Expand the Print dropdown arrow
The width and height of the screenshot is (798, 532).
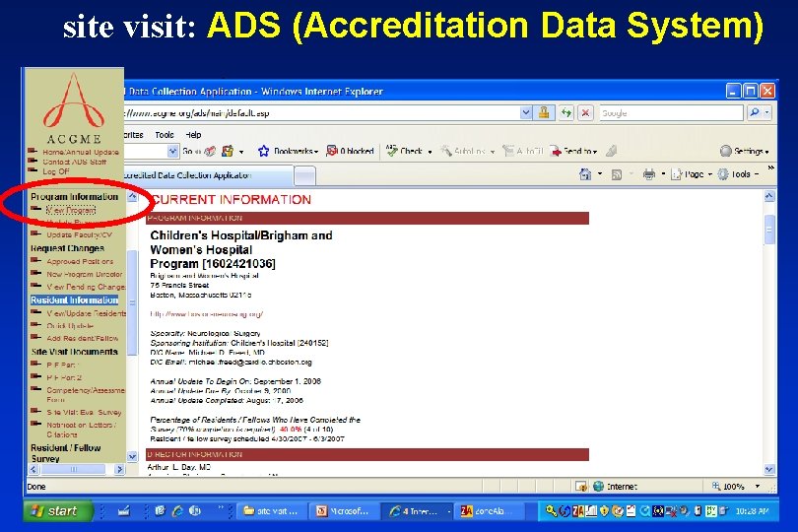[663, 174]
